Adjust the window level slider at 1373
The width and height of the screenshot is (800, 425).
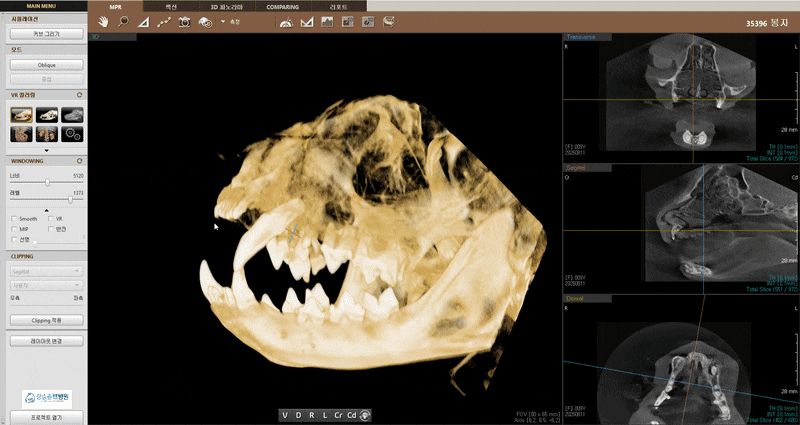pos(70,200)
